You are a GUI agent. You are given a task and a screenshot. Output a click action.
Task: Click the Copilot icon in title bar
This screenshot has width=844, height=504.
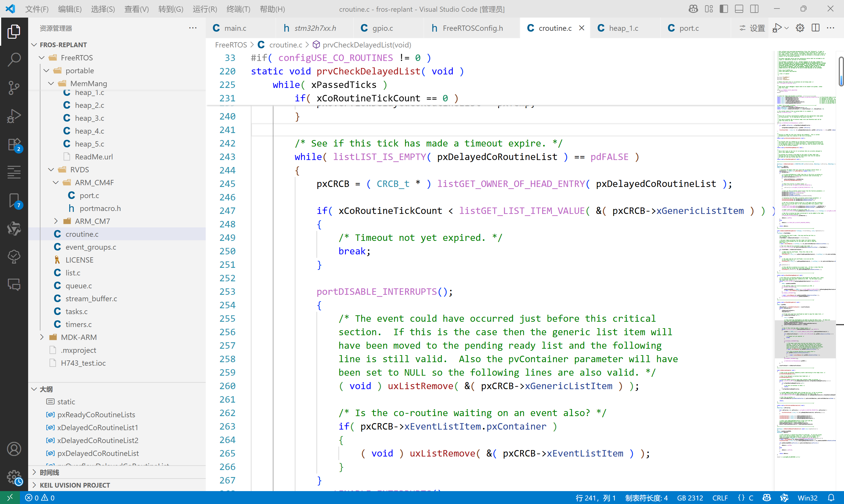(693, 9)
